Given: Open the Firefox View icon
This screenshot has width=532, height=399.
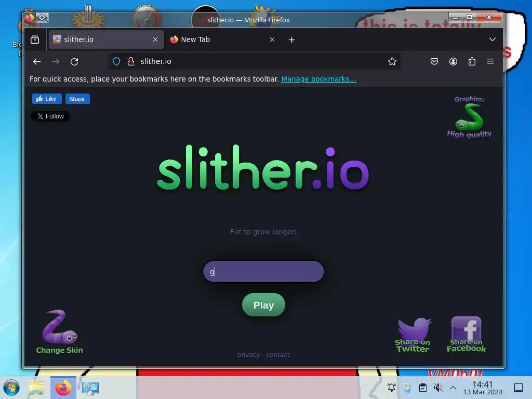Looking at the screenshot, I should 35,39.
